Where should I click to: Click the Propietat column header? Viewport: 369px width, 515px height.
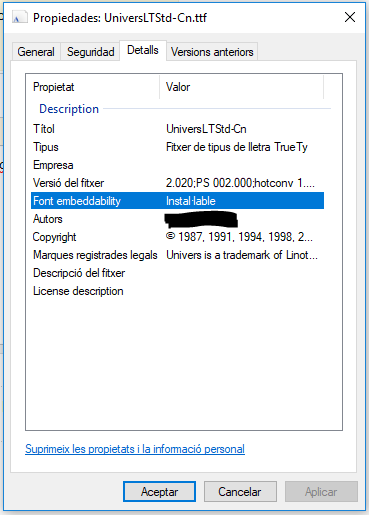93,87
